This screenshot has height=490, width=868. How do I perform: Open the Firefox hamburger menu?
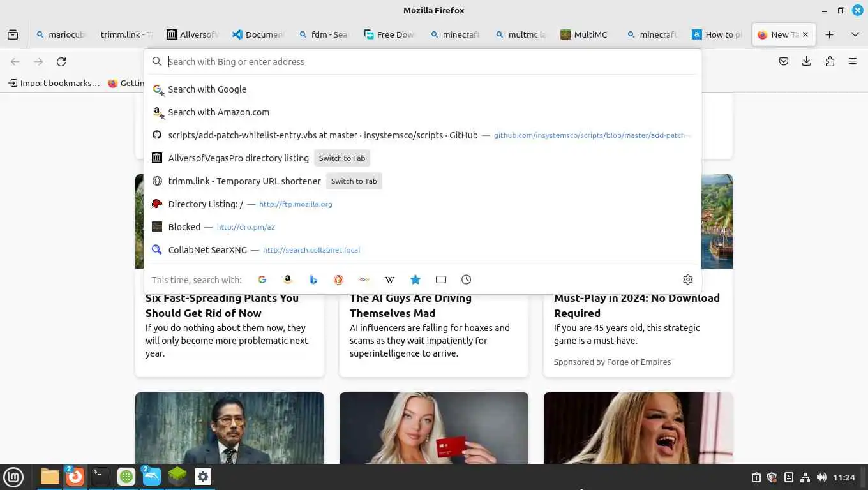853,62
